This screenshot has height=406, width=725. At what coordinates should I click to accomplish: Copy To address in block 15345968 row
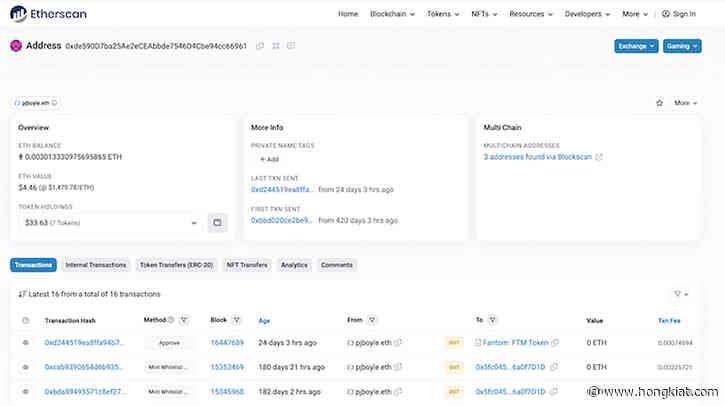[x=553, y=392]
